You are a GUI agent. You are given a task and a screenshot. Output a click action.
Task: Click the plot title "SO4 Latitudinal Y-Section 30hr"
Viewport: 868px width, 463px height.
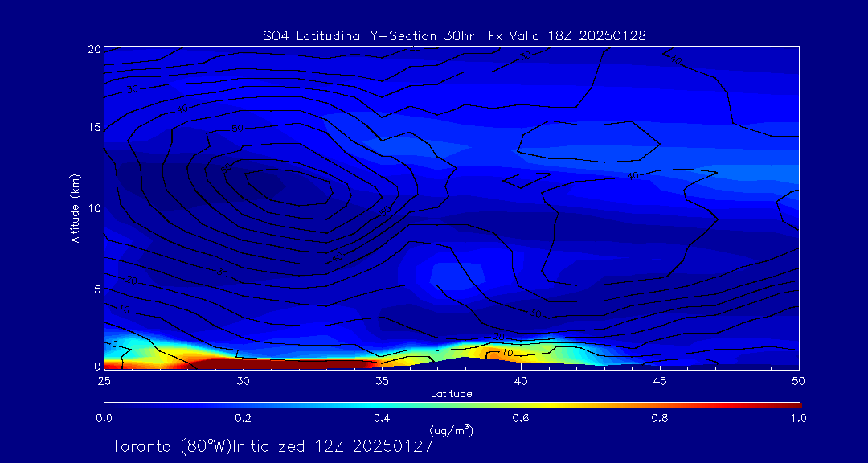pyautogui.click(x=371, y=36)
